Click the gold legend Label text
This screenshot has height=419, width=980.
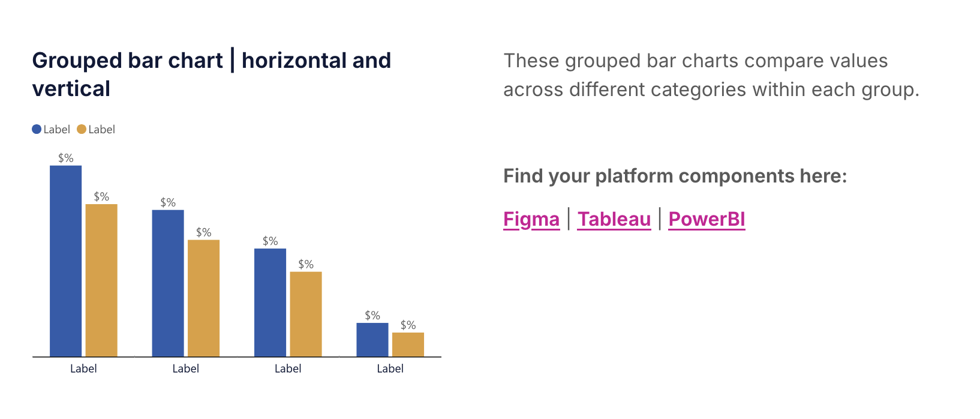[101, 129]
